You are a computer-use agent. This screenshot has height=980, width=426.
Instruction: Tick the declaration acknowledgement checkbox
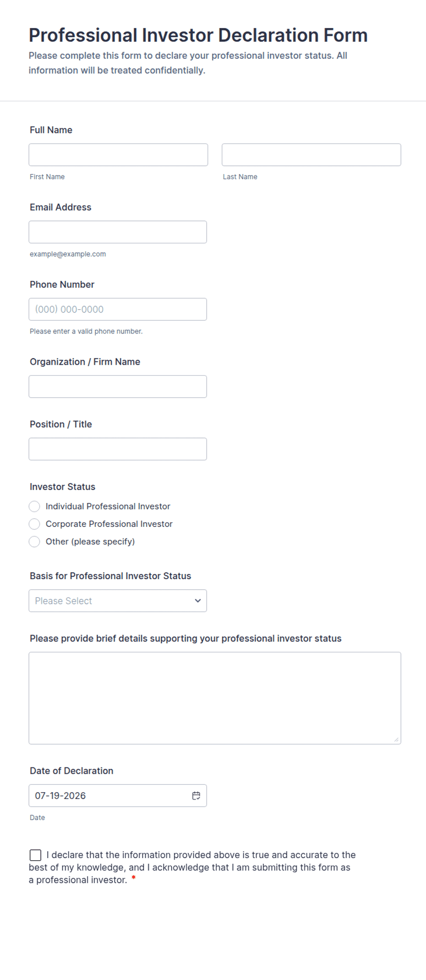pyautogui.click(x=35, y=855)
